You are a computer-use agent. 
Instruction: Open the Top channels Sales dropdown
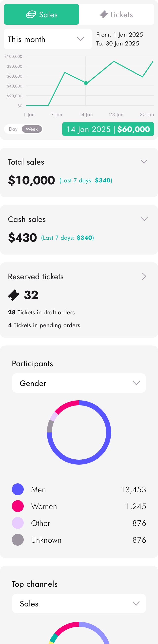[x=79, y=603]
